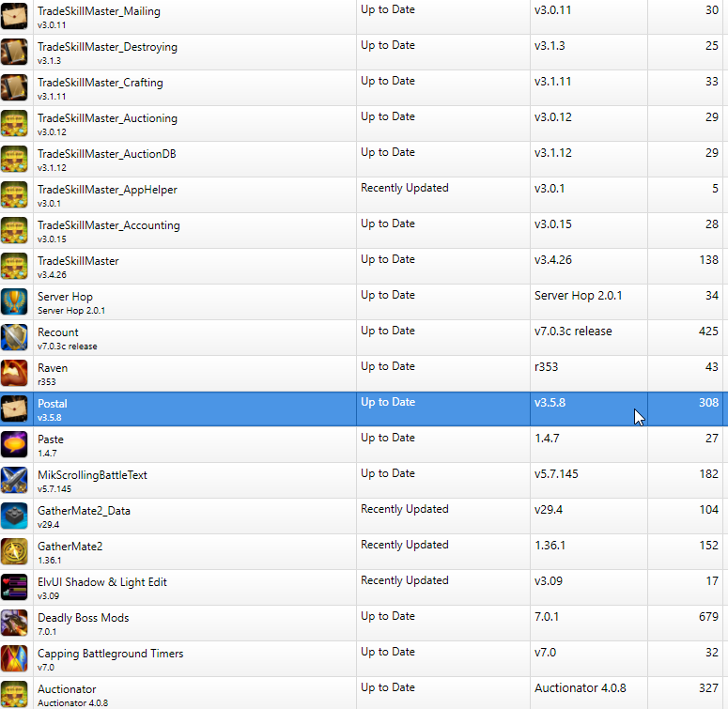Click Up to Date status for Postal
The height and width of the screenshot is (709, 728).
pos(388,402)
